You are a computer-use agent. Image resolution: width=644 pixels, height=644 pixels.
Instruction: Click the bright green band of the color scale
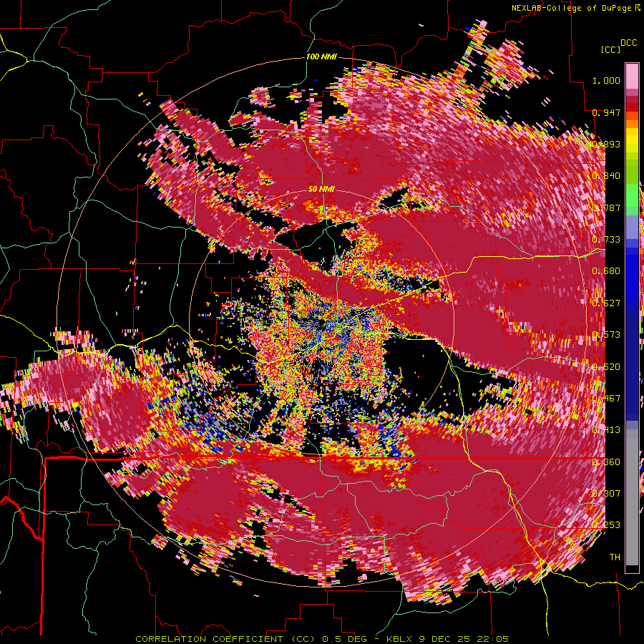pos(632,195)
